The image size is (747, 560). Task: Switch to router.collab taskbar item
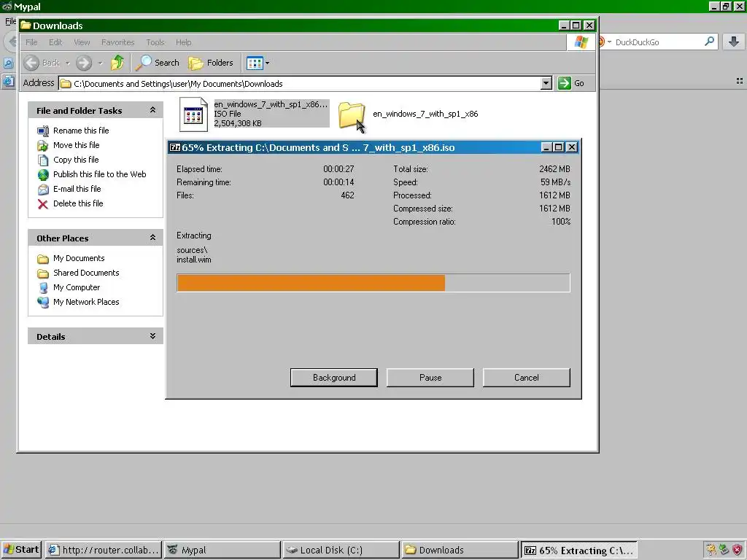[x=104, y=550]
